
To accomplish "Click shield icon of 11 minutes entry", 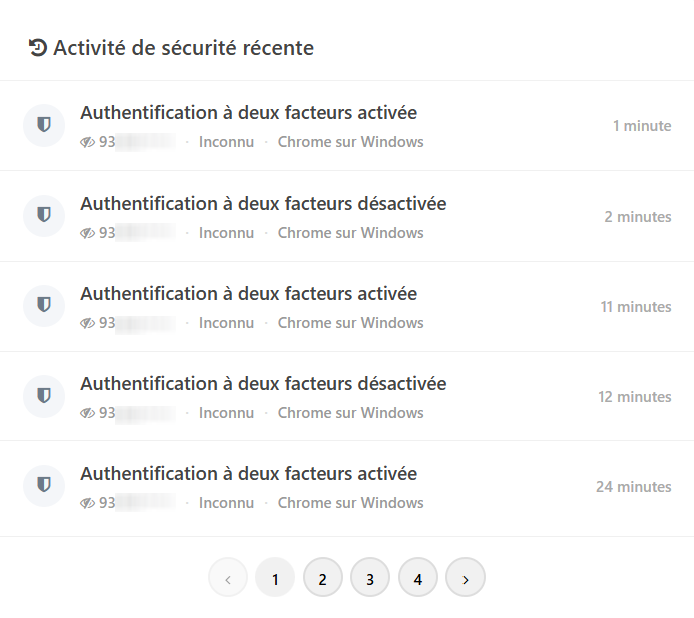I will click(x=44, y=305).
